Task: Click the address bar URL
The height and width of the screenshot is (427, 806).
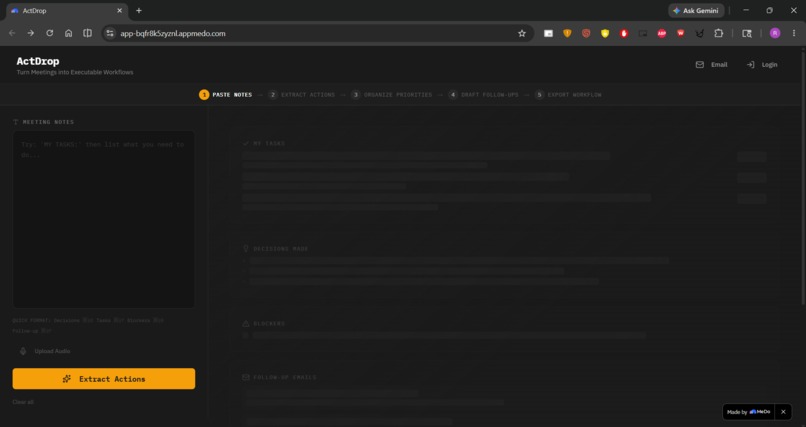Action: [173, 33]
